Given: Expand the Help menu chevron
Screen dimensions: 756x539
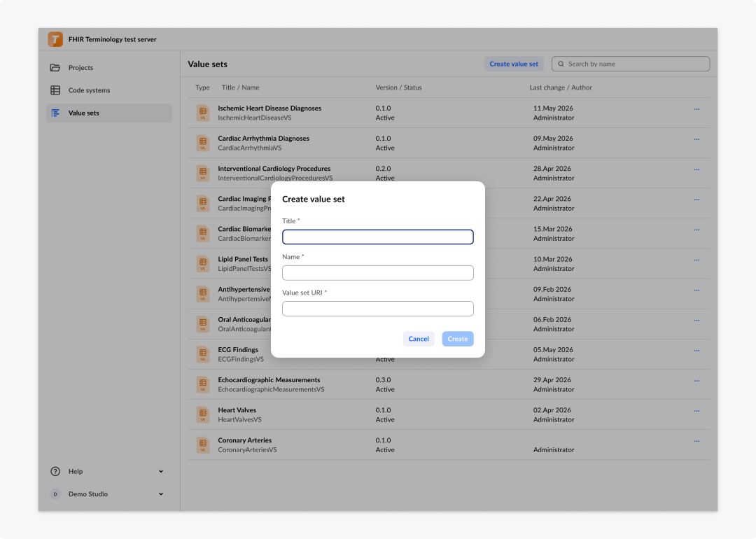Looking at the screenshot, I should pyautogui.click(x=161, y=472).
